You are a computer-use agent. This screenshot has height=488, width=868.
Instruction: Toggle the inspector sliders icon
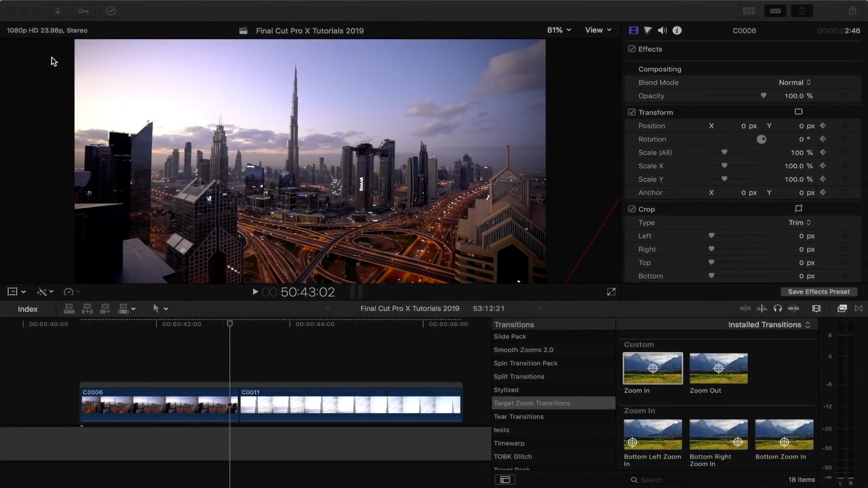click(802, 11)
